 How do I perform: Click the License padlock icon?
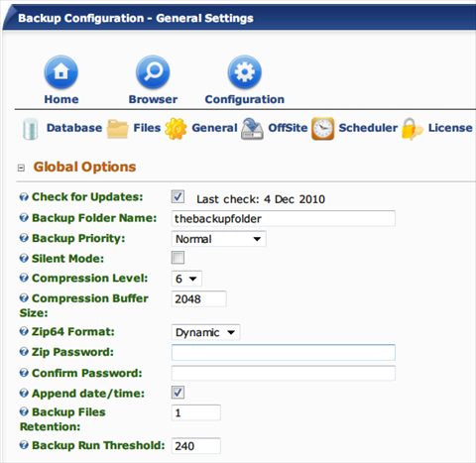412,129
